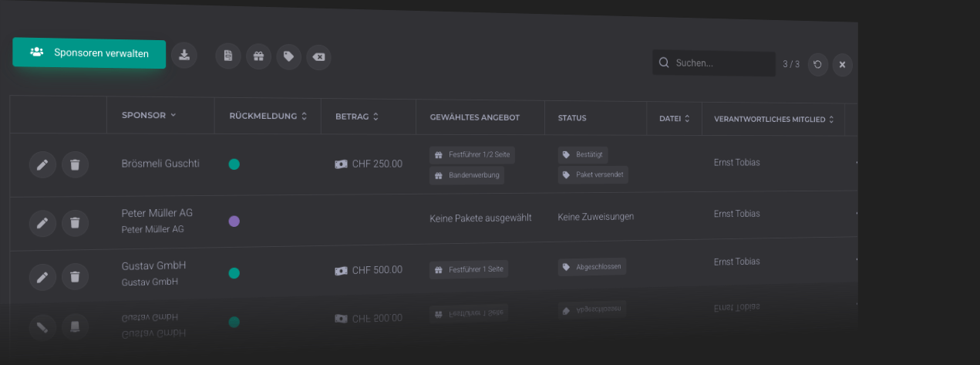The image size is (980, 365).
Task: Click the Festführer 1/2 Seite package tag
Action: click(x=472, y=155)
